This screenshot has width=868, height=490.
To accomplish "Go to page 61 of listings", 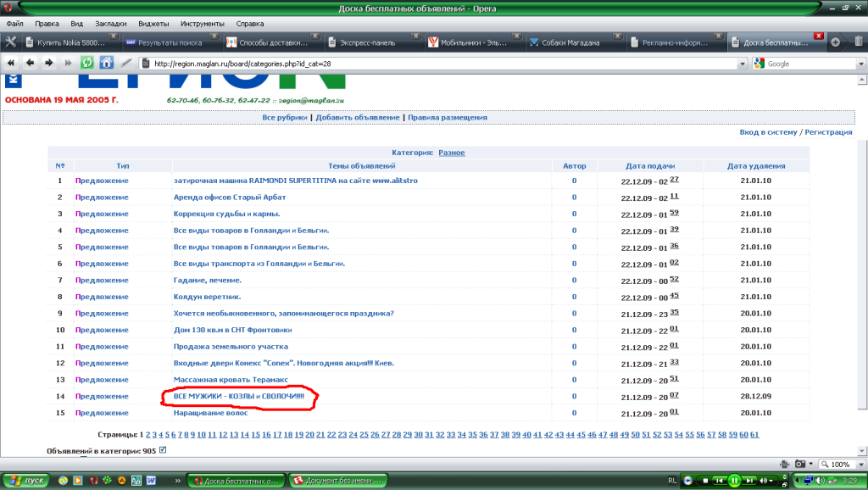I will click(754, 435).
